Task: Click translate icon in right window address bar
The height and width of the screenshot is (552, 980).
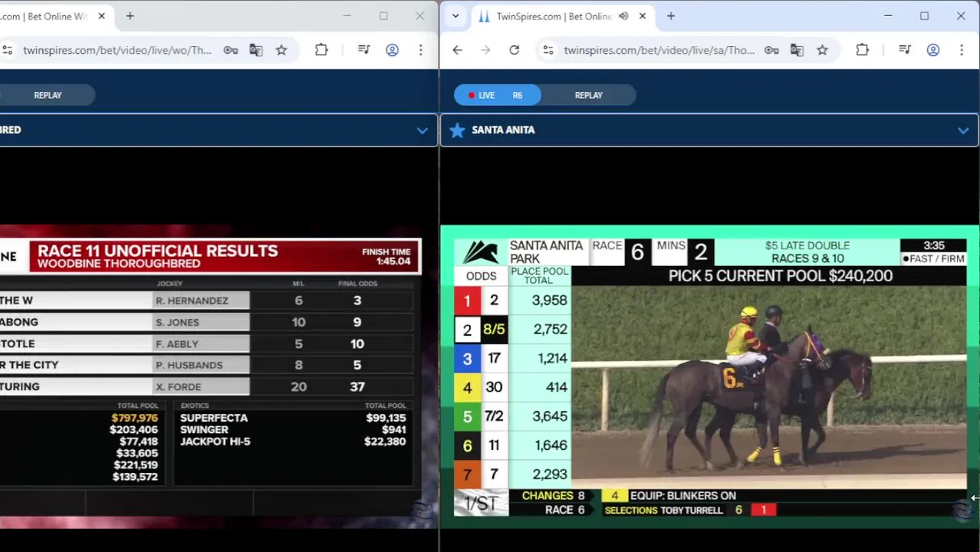Action: pos(797,51)
